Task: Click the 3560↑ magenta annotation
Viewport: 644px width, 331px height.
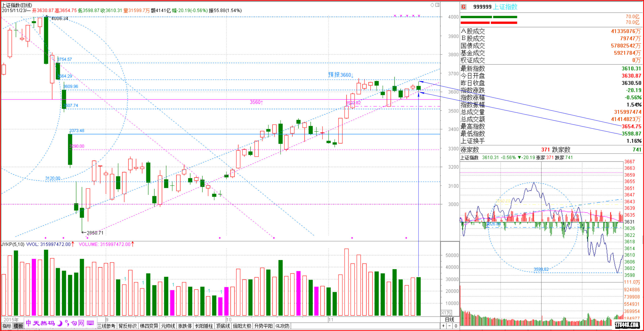Action: (256, 102)
